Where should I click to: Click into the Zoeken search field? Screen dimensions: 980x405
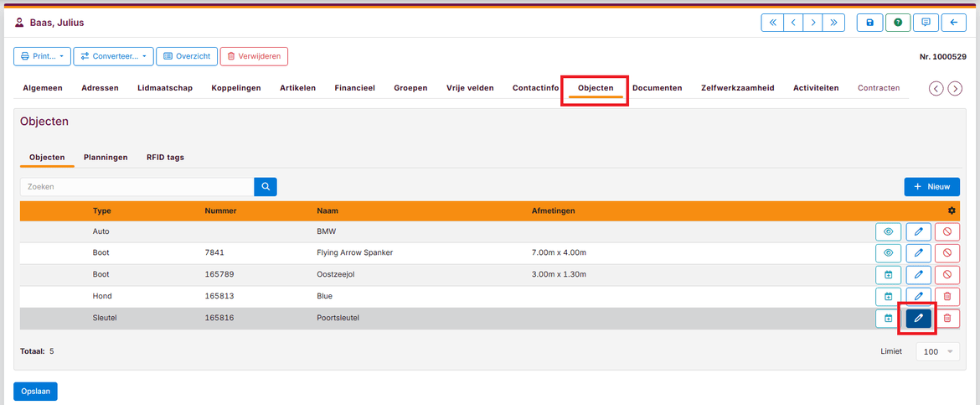point(137,187)
